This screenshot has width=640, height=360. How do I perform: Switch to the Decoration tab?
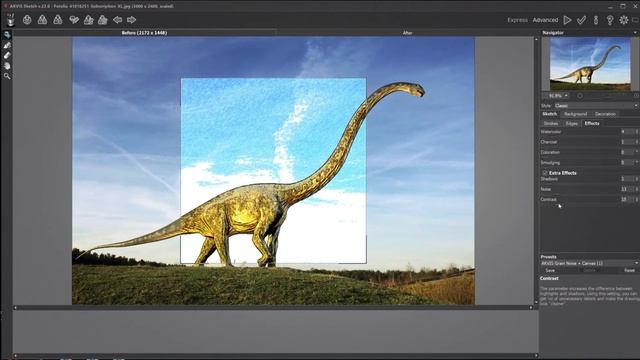click(x=605, y=114)
